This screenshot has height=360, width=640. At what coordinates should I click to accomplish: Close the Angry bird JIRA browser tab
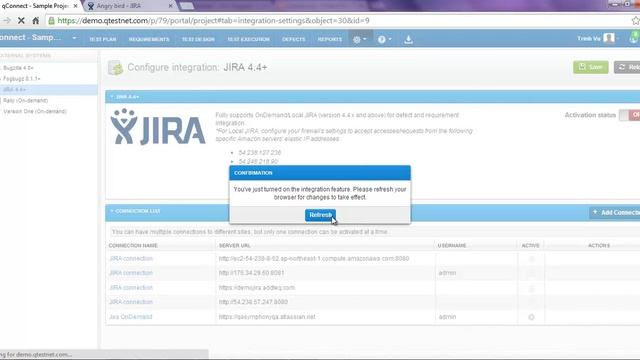[x=171, y=6]
